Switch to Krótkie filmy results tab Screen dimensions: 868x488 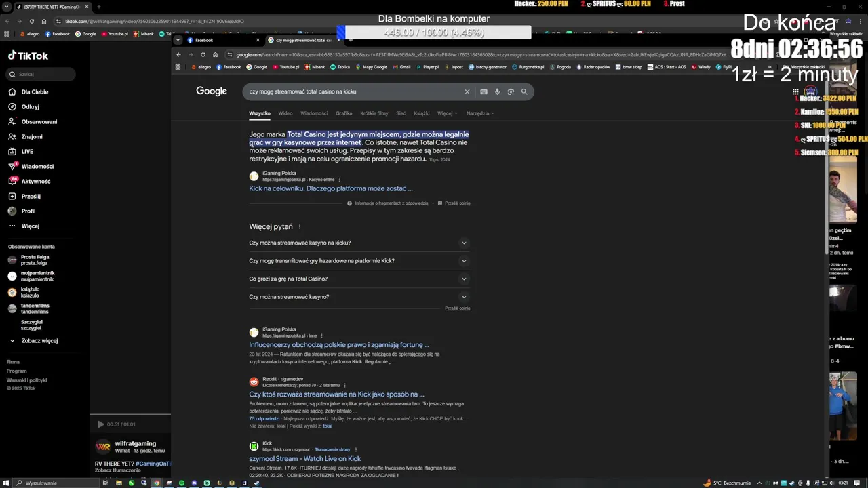tap(374, 113)
